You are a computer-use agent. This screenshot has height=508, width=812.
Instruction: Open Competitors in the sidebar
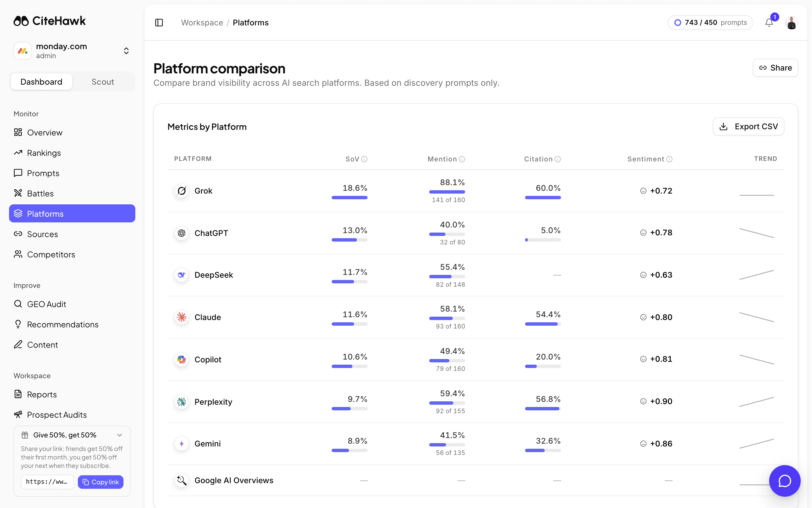coord(72,254)
